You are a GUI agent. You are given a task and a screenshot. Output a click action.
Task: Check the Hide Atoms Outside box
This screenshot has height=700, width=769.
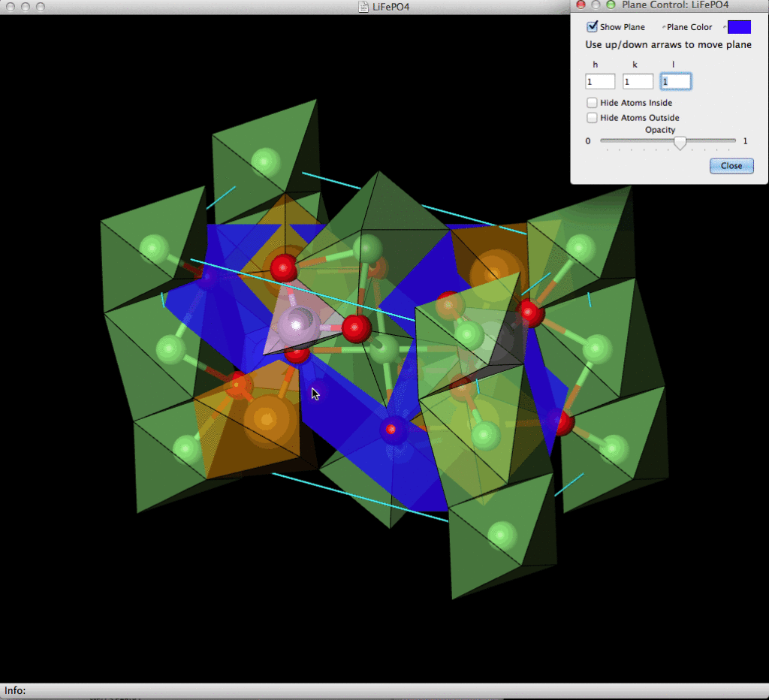593,118
